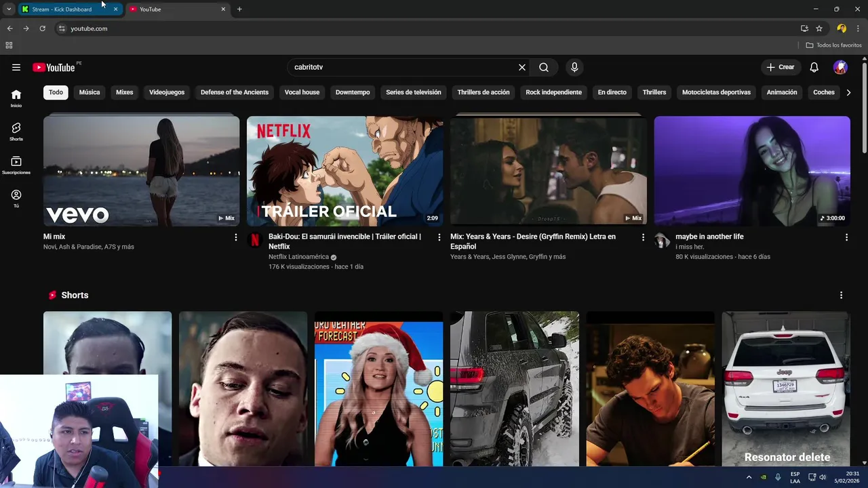The image size is (868, 488).
Task: Open the Santa hat weather forecast Short
Action: (x=378, y=389)
